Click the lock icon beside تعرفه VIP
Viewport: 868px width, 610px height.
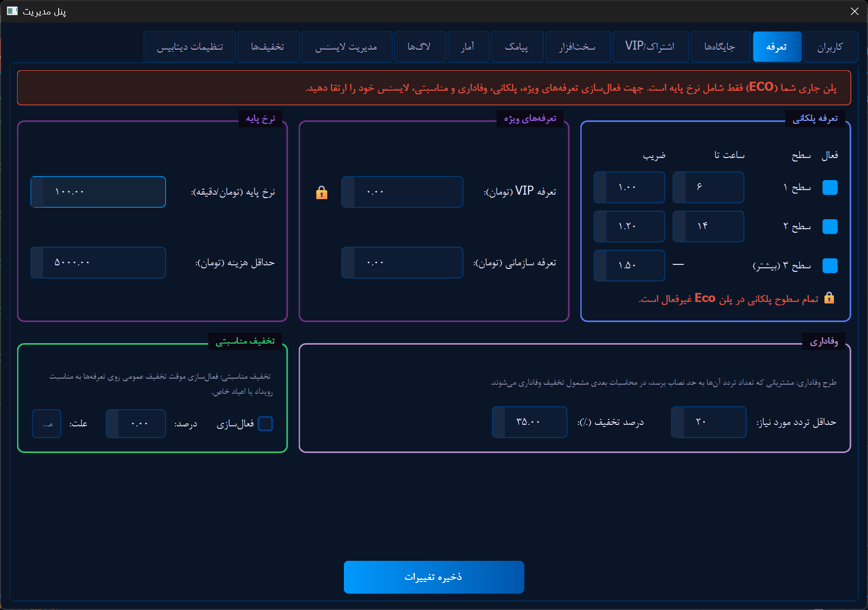pyautogui.click(x=322, y=193)
